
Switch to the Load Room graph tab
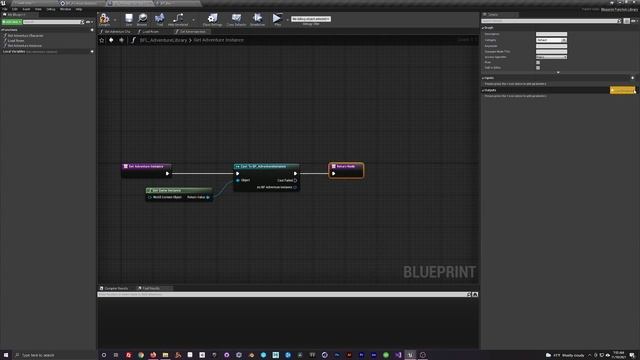[x=149, y=31]
